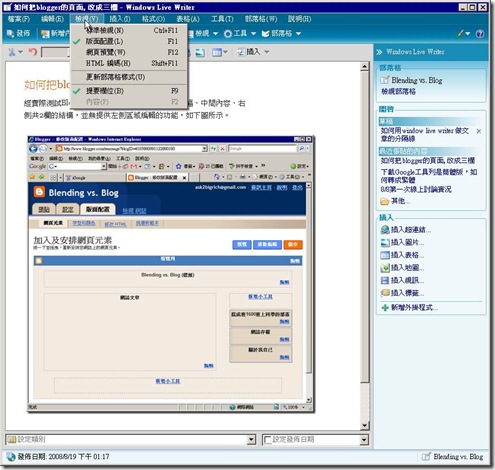Open the 插入(I) menu
The image size is (495, 470).
tap(120, 19)
